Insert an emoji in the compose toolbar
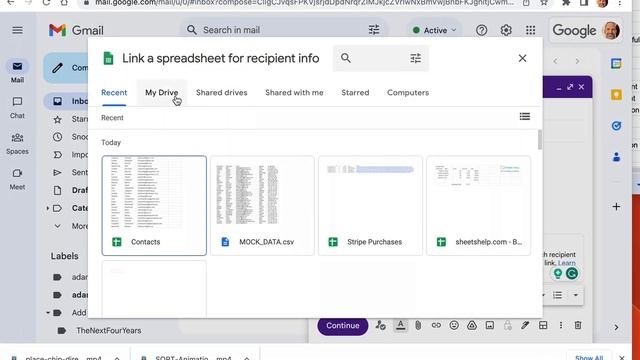The width and height of the screenshot is (640, 360). (454, 325)
